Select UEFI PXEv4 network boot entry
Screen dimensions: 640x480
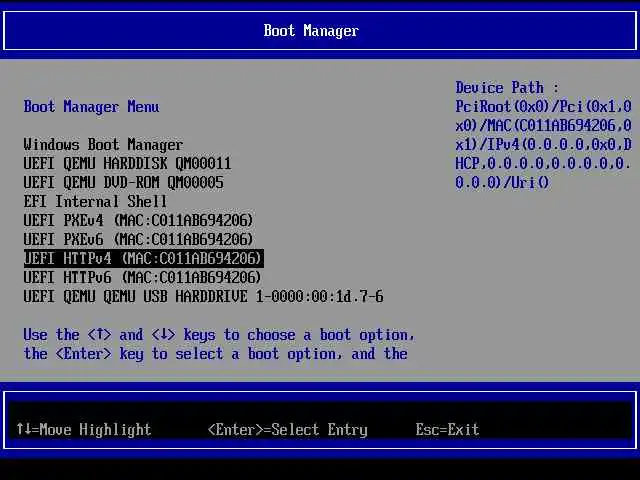coord(138,220)
